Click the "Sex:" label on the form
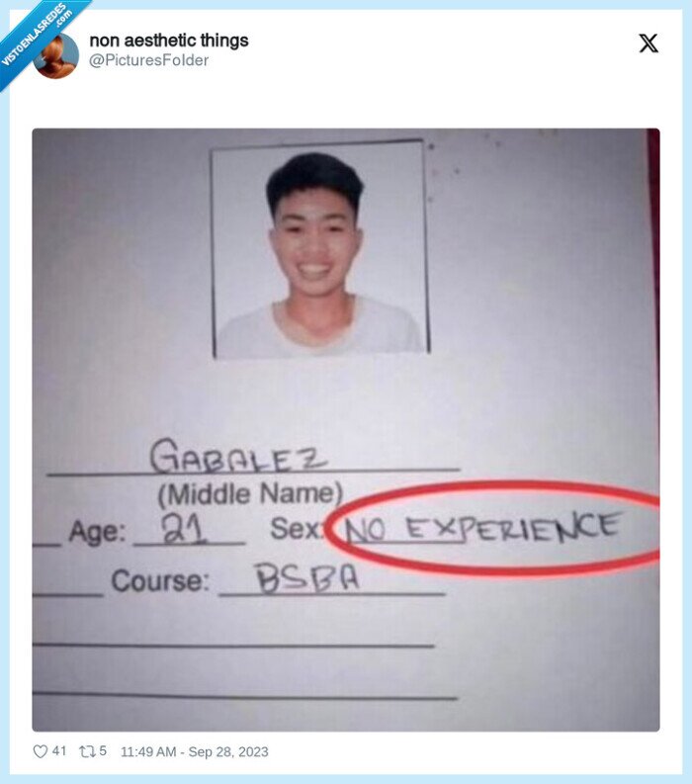This screenshot has height=784, width=692. click(297, 529)
